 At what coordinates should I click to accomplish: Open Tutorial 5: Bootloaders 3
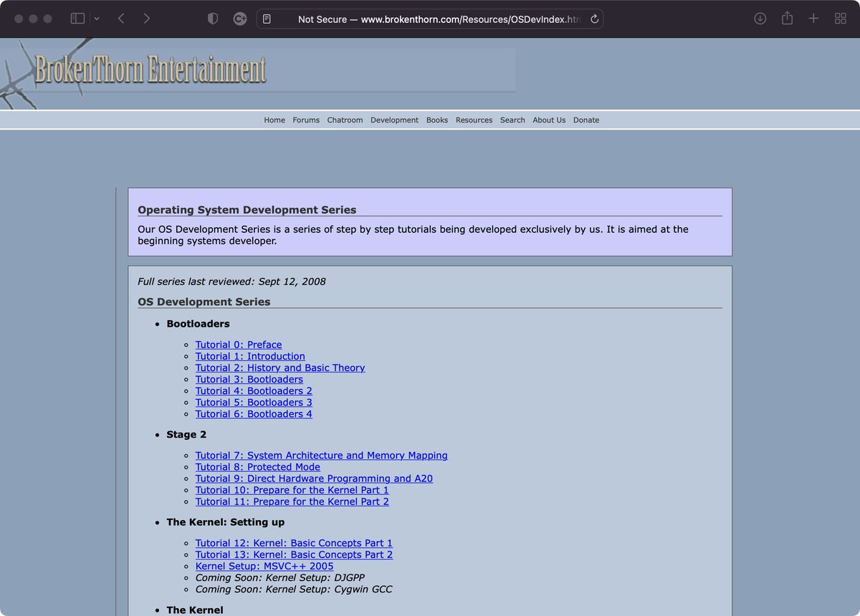click(254, 402)
